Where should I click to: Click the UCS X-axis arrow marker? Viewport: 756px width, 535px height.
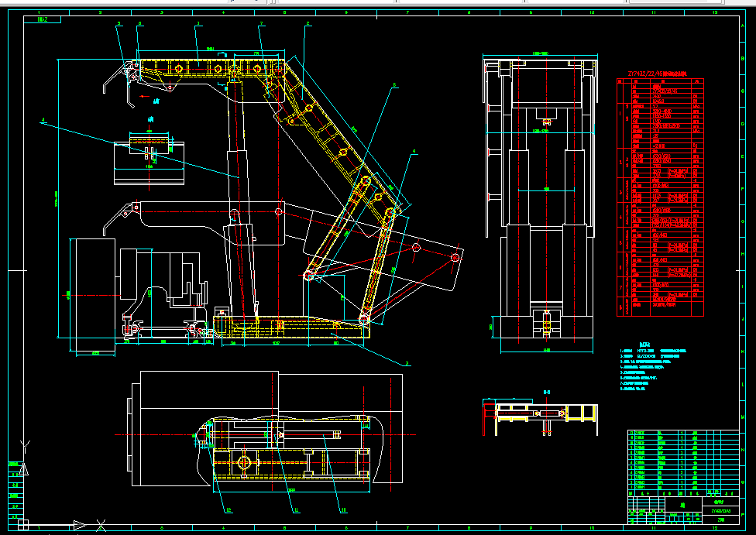(x=80, y=525)
